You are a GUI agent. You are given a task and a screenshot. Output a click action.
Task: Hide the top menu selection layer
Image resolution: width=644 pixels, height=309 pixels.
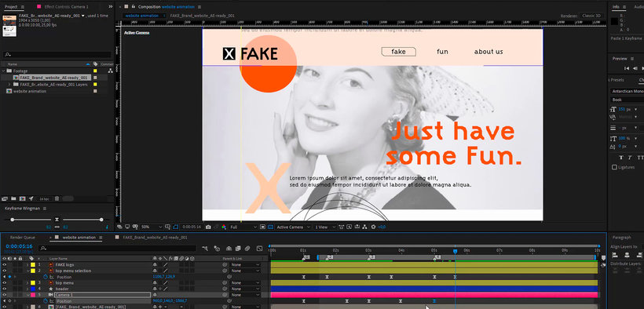pyautogui.click(x=5, y=271)
